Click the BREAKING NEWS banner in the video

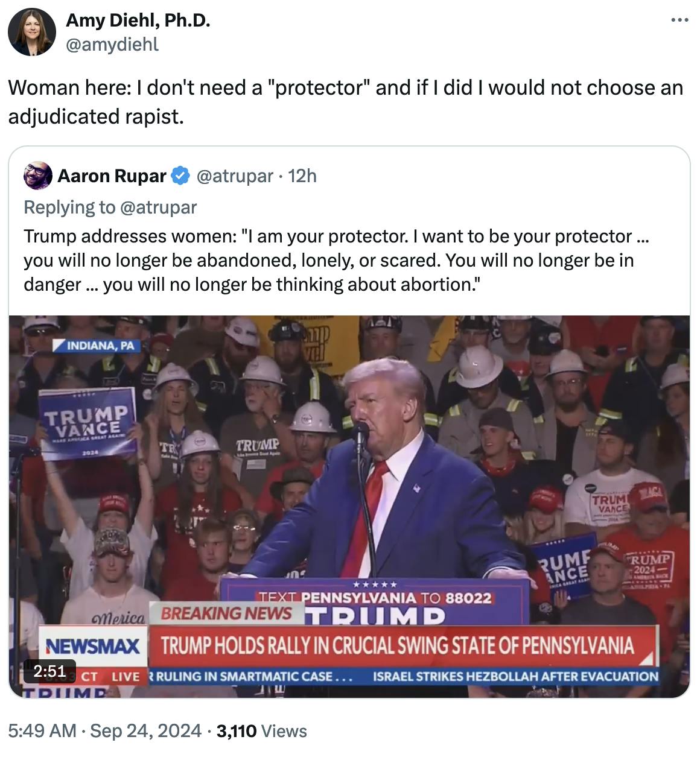(x=226, y=613)
